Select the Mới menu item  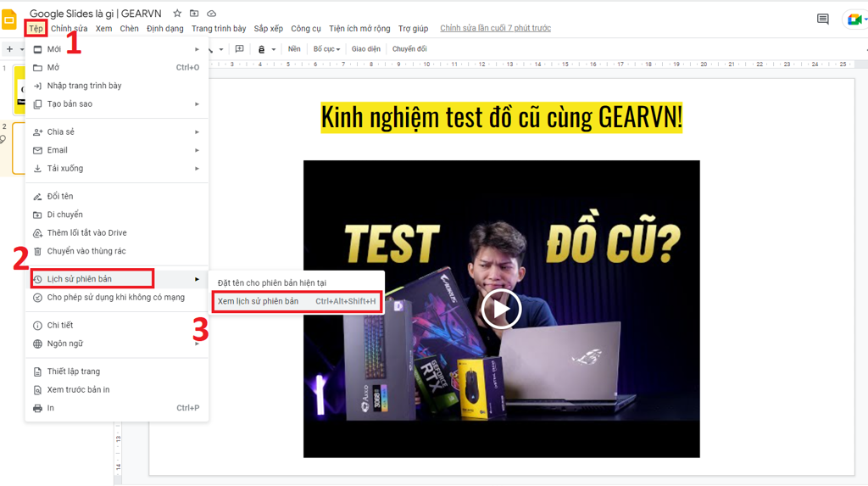click(x=117, y=49)
